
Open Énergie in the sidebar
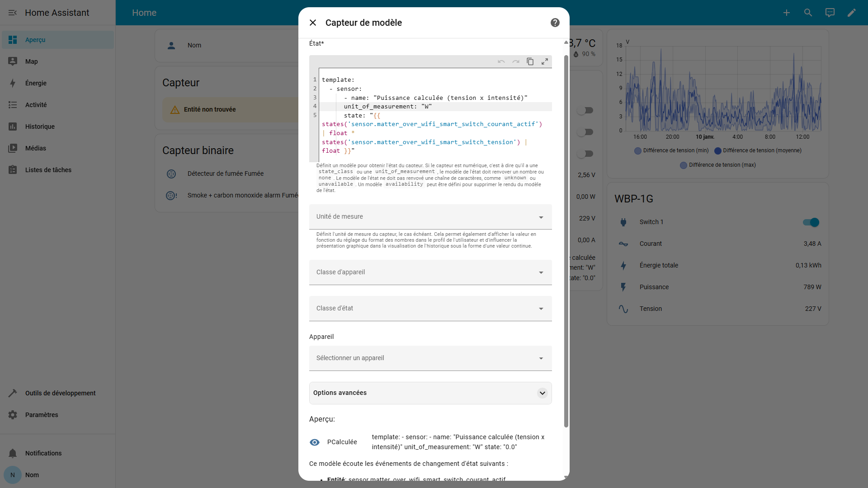36,83
